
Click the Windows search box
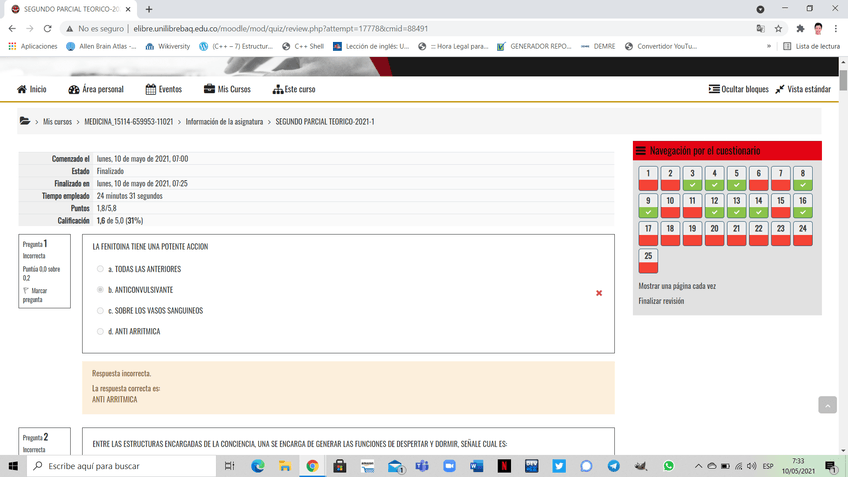pos(121,466)
